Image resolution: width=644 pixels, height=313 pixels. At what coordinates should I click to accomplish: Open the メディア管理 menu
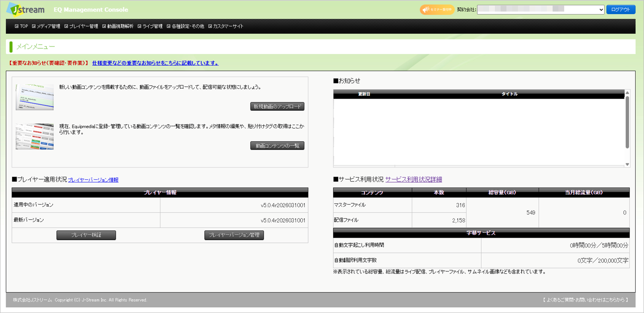46,26
